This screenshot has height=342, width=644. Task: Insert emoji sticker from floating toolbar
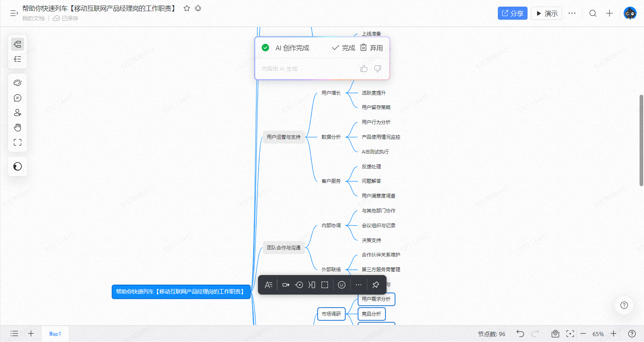click(x=342, y=285)
